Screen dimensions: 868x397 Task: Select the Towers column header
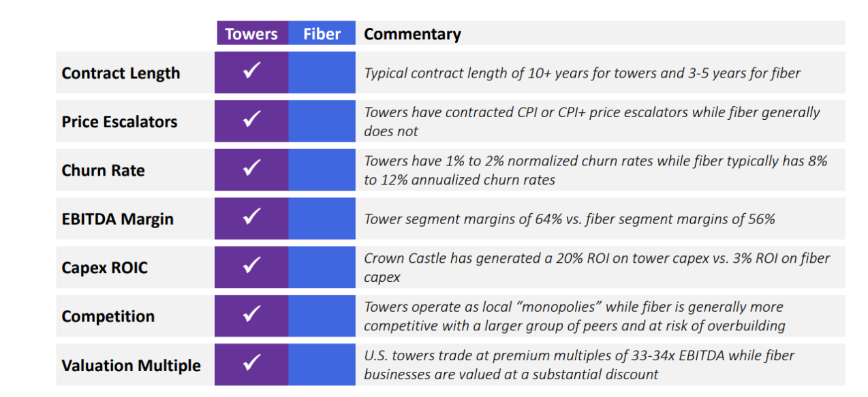251,33
